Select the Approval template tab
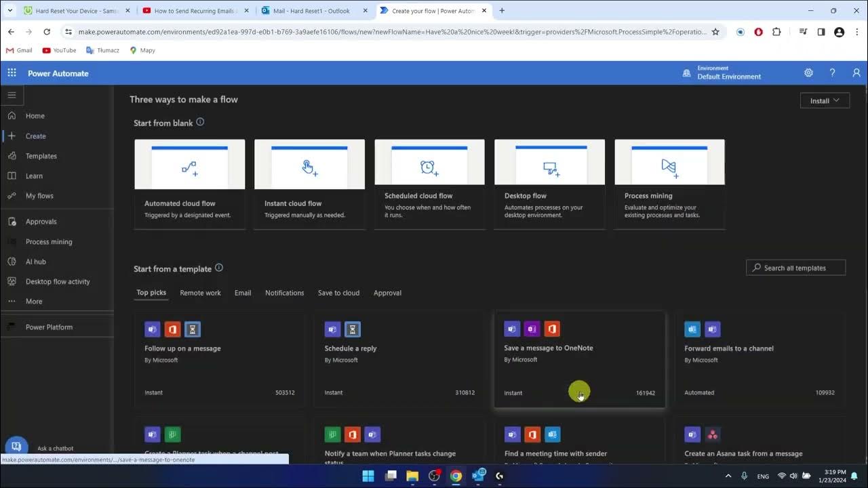 [387, 293]
